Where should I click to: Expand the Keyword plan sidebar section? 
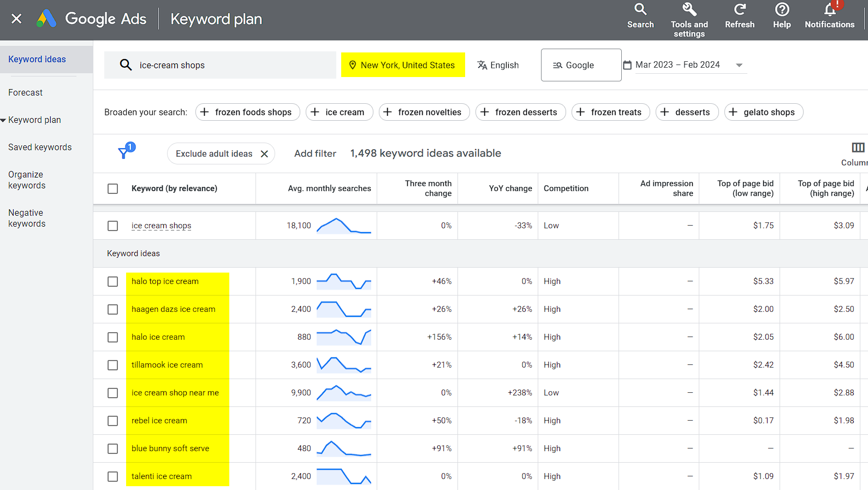click(3, 120)
